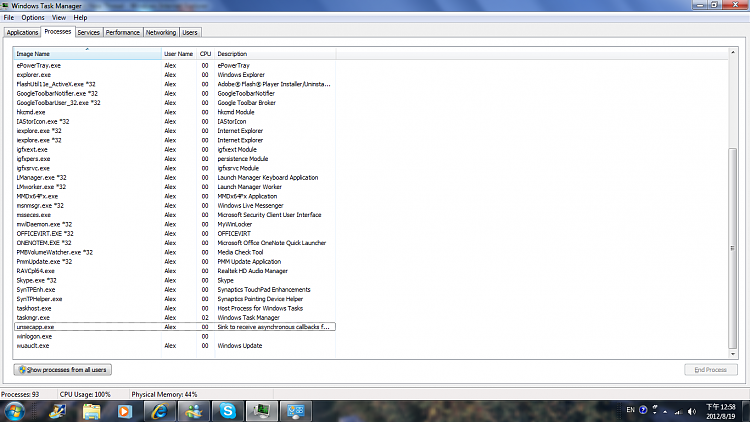Screen dimensions: 750x422
Task: Select IAStorIcon.exe *32 process
Action: pos(175,122)
